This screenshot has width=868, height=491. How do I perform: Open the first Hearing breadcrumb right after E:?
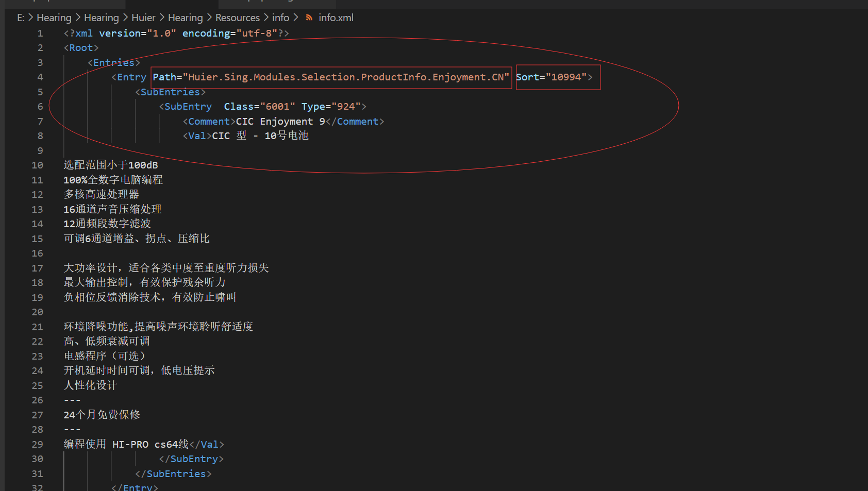click(x=54, y=18)
